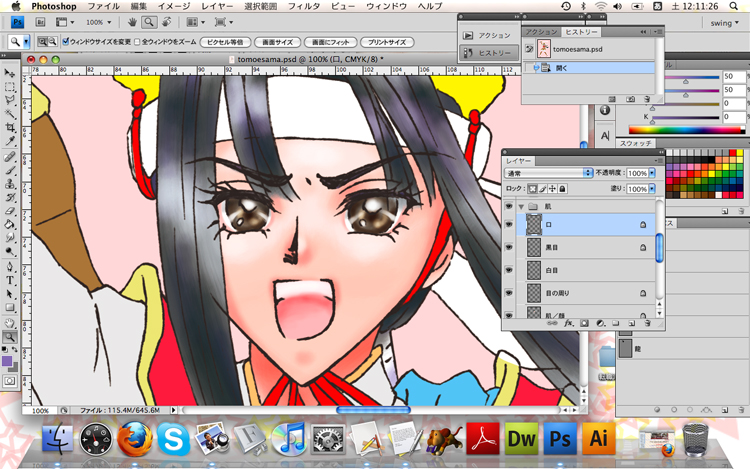750x469 pixels.
Task: Hide the 口 layer
Action: coord(509,224)
